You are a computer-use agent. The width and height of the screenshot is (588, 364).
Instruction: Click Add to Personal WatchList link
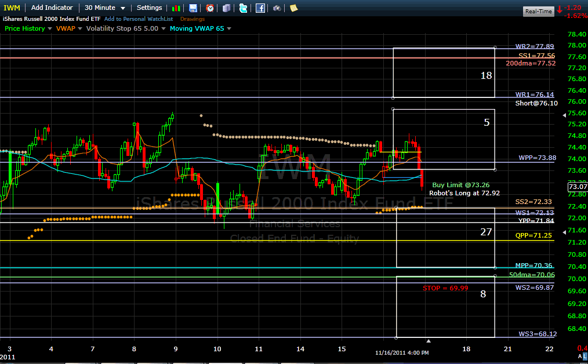point(139,19)
